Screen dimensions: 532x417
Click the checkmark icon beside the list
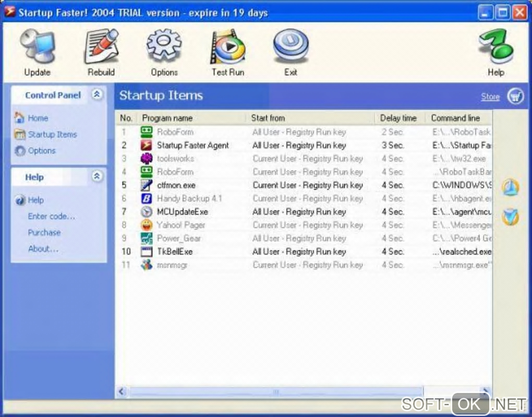tap(510, 217)
